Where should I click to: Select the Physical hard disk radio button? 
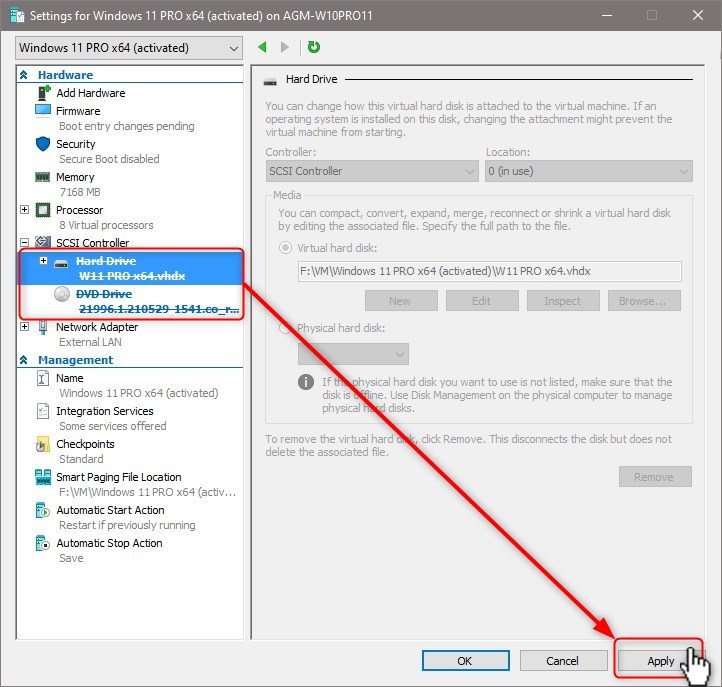coord(285,328)
